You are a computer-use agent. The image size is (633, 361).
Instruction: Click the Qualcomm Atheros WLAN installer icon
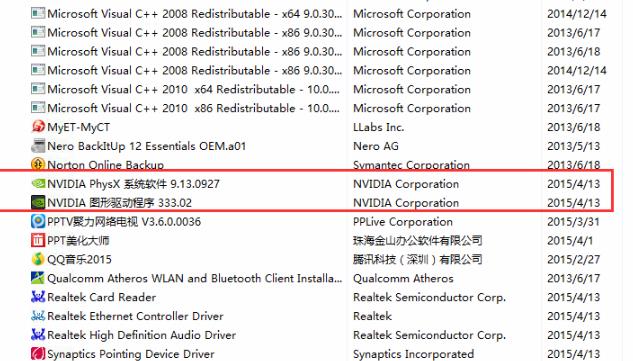[38, 278]
